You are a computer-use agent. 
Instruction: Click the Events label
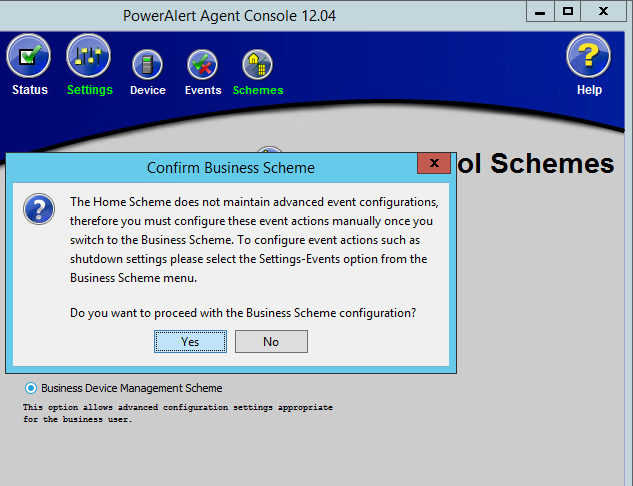tap(203, 90)
